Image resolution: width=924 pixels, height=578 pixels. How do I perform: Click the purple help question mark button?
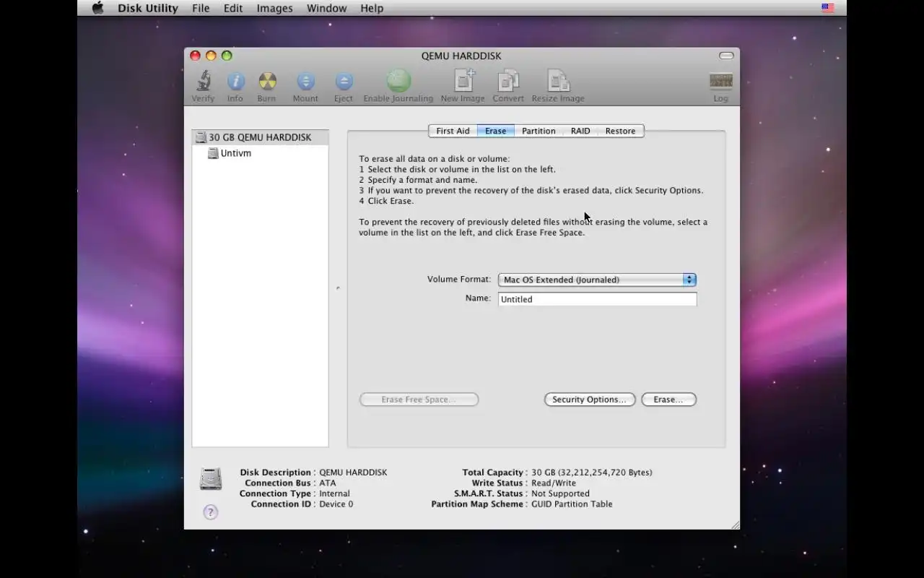tap(210, 512)
